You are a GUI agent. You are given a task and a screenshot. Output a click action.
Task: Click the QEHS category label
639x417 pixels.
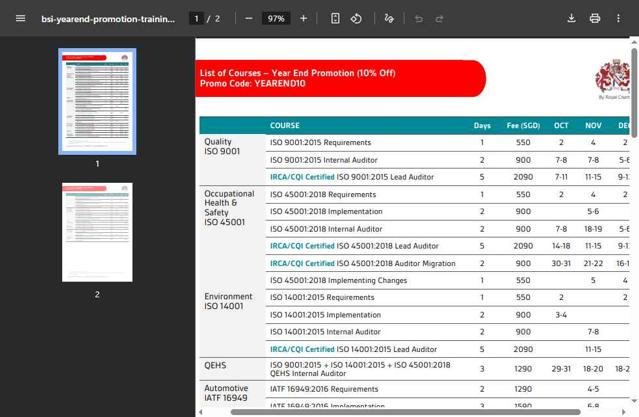click(x=215, y=365)
